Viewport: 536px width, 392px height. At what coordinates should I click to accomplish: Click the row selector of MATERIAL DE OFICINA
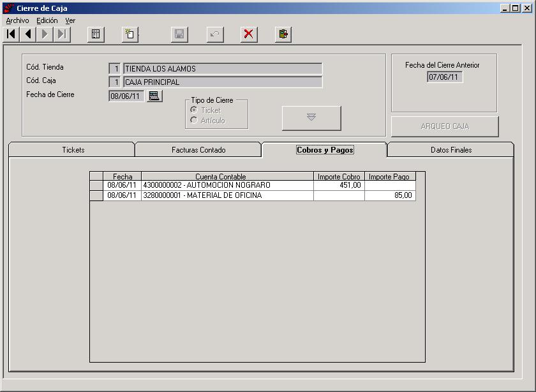click(x=96, y=195)
